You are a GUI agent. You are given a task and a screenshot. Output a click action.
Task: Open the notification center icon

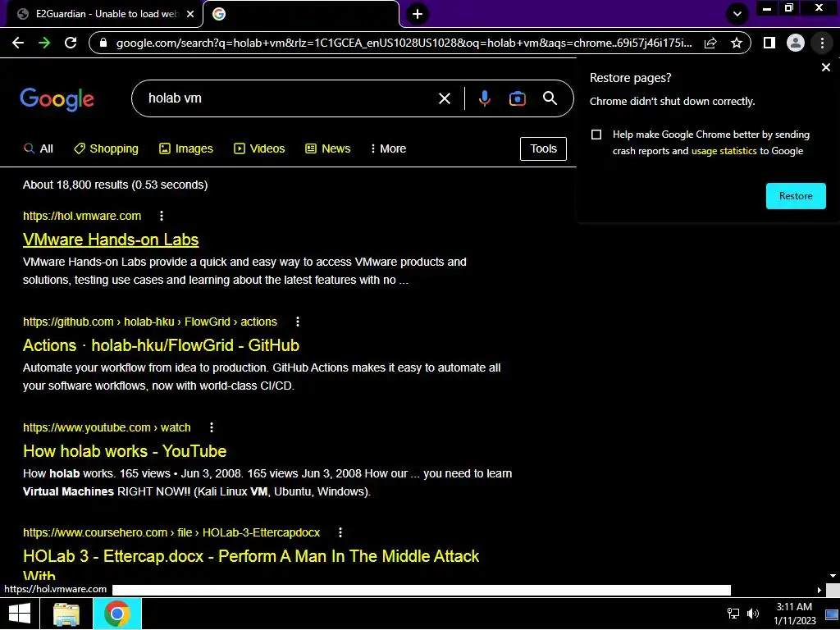832,614
